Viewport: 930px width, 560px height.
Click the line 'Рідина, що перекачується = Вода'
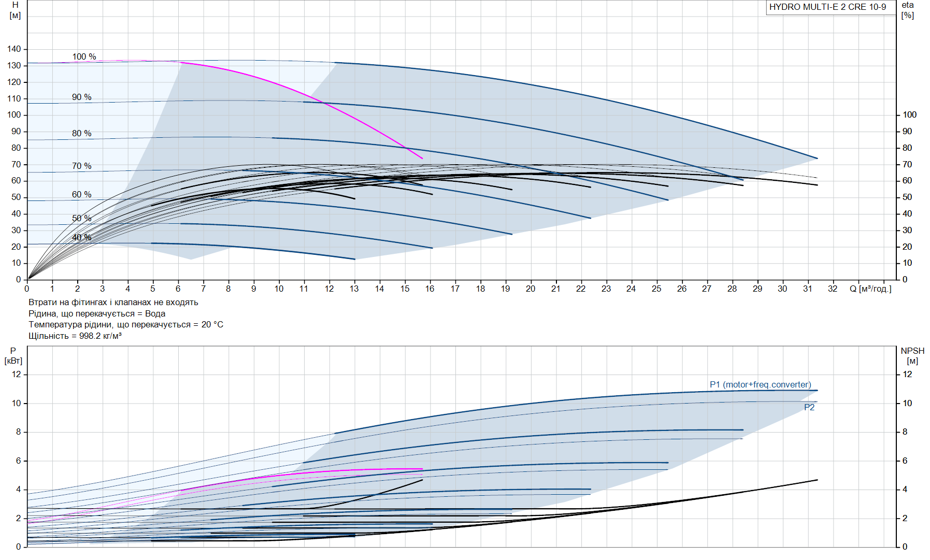coord(97,314)
